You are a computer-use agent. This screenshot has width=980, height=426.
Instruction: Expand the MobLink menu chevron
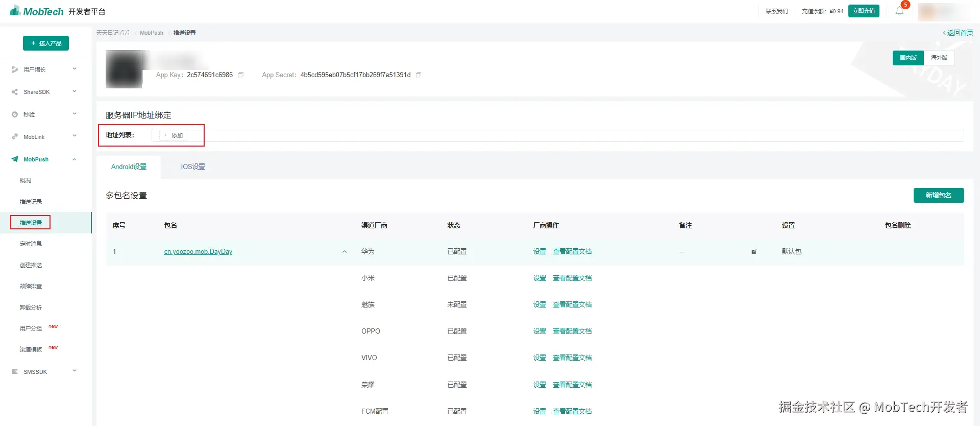click(x=75, y=136)
